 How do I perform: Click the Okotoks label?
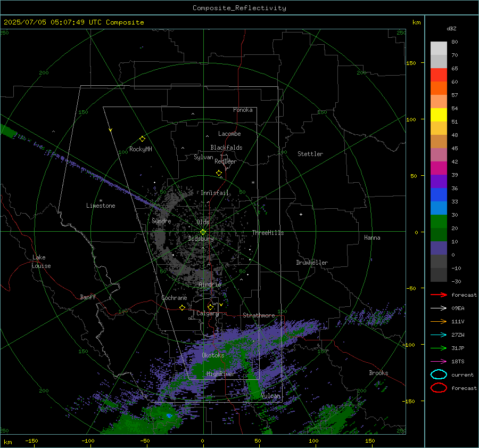(x=213, y=355)
